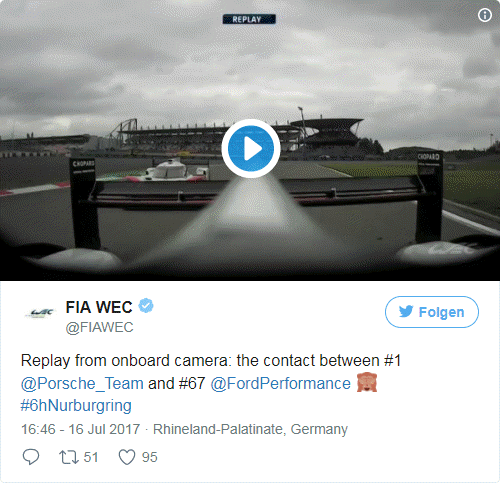The image size is (500, 483).
Task: Open the 16:46 - 16 Jul 2017 timestamp
Action: [x=80, y=429]
